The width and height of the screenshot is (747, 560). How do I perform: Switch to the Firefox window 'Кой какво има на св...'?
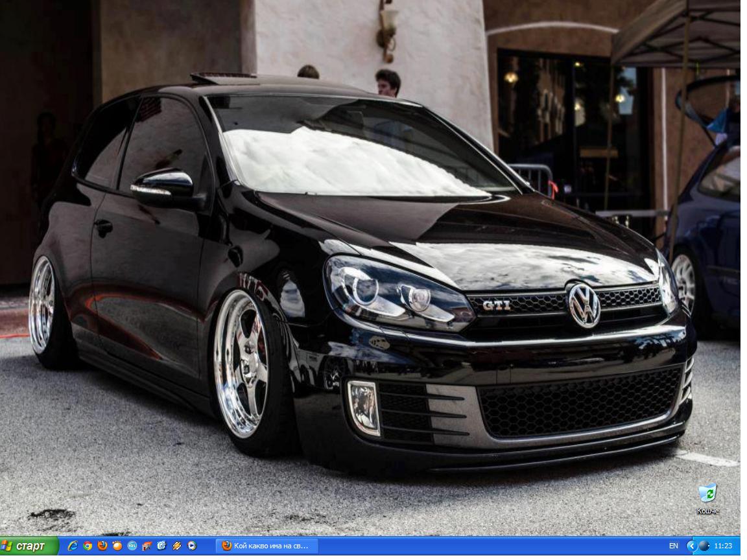pos(267,546)
